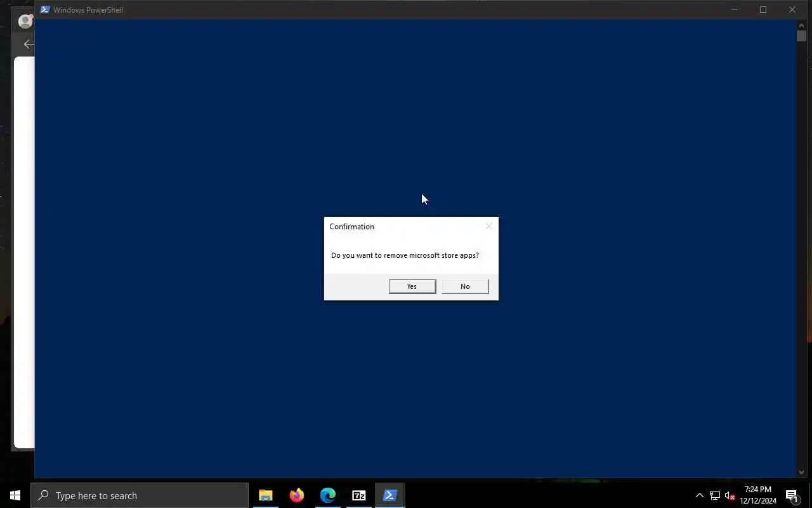This screenshot has width=812, height=508.
Task: Click the PowerShell scrollbar thumb
Action: [801, 36]
